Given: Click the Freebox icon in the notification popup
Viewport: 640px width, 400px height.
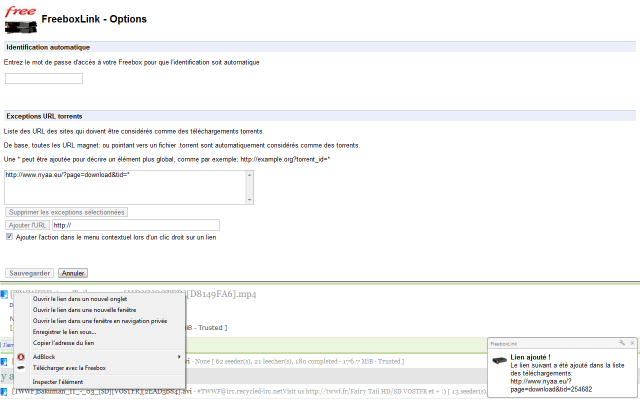Looking at the screenshot, I should point(499,358).
